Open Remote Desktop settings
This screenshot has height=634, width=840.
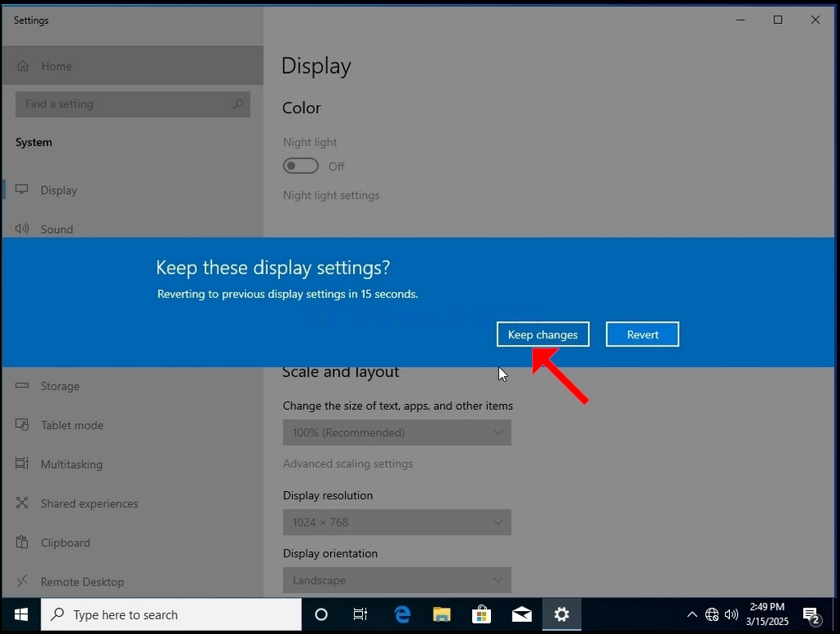tap(132, 581)
